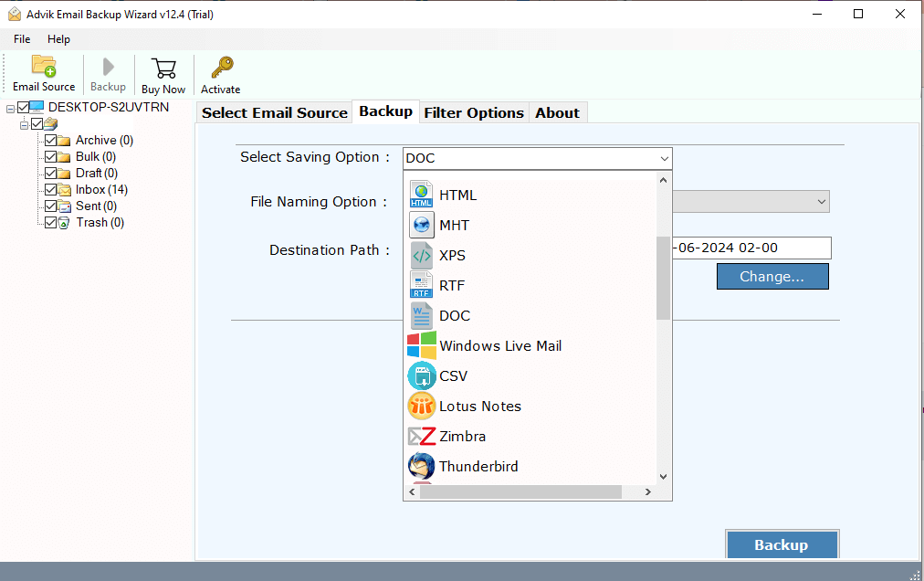Open the File Naming Option dropdown
The width and height of the screenshot is (924, 581).
(822, 202)
